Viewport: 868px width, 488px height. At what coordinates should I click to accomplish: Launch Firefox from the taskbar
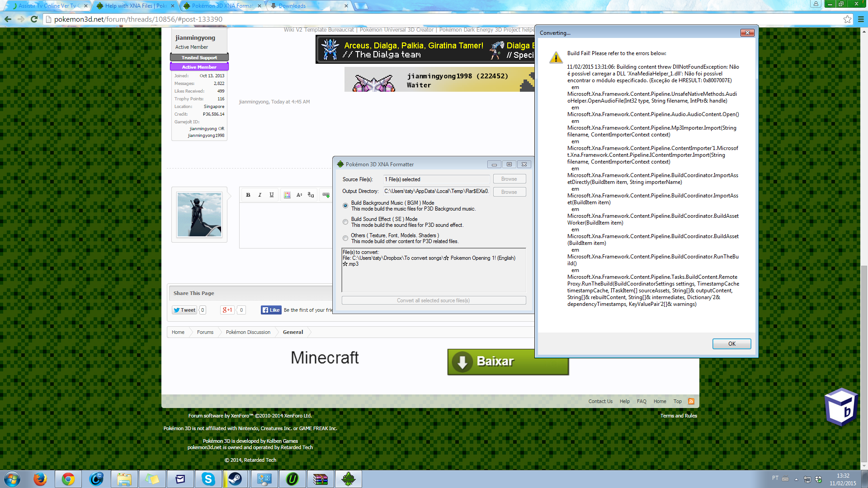tap(40, 479)
